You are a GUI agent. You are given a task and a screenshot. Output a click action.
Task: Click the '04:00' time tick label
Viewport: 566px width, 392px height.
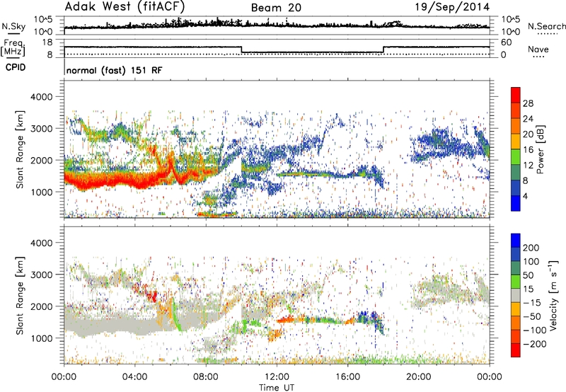[135, 377]
